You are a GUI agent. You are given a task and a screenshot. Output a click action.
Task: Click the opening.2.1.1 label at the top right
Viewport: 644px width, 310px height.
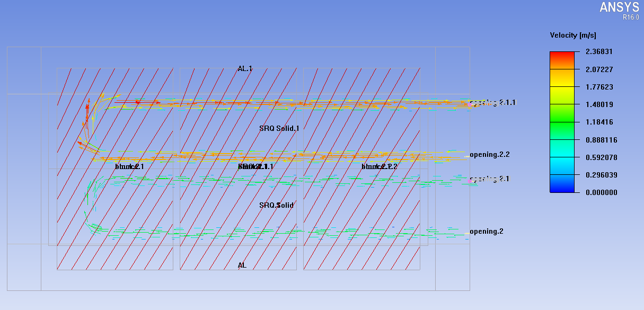[492, 102]
